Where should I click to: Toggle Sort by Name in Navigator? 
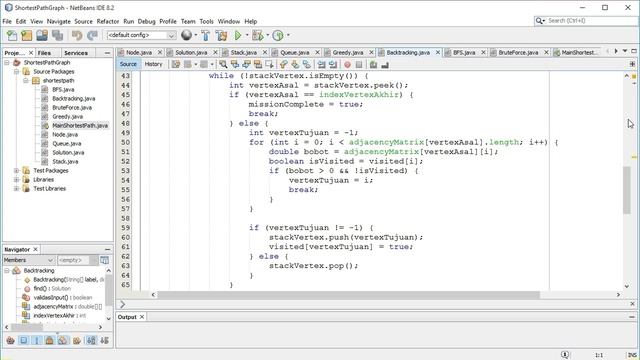click(x=91, y=340)
